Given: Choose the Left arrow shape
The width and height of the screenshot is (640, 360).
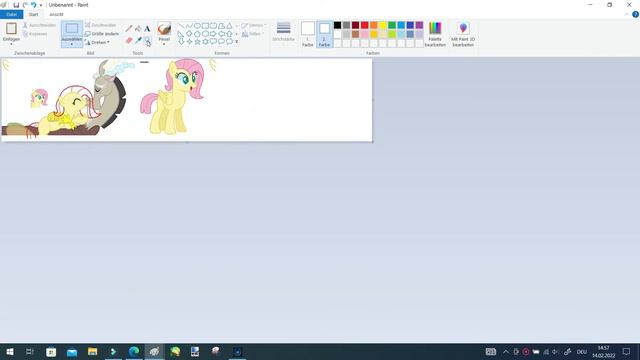Looking at the screenshot, I should [221, 33].
